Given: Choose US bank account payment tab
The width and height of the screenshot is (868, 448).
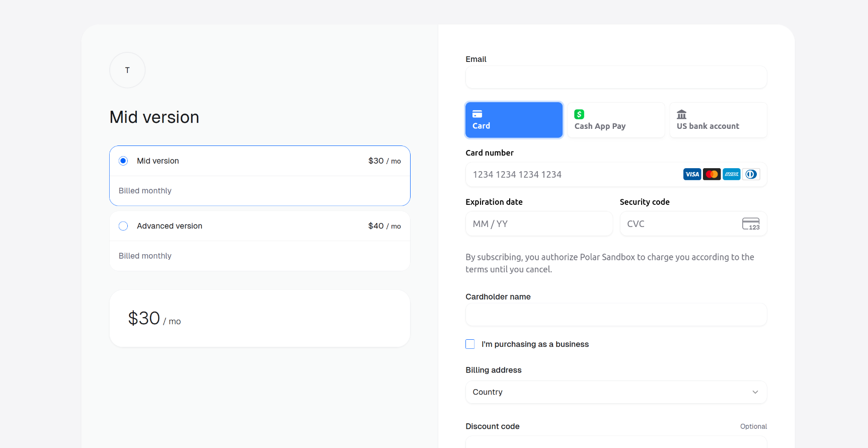Looking at the screenshot, I should pyautogui.click(x=718, y=120).
